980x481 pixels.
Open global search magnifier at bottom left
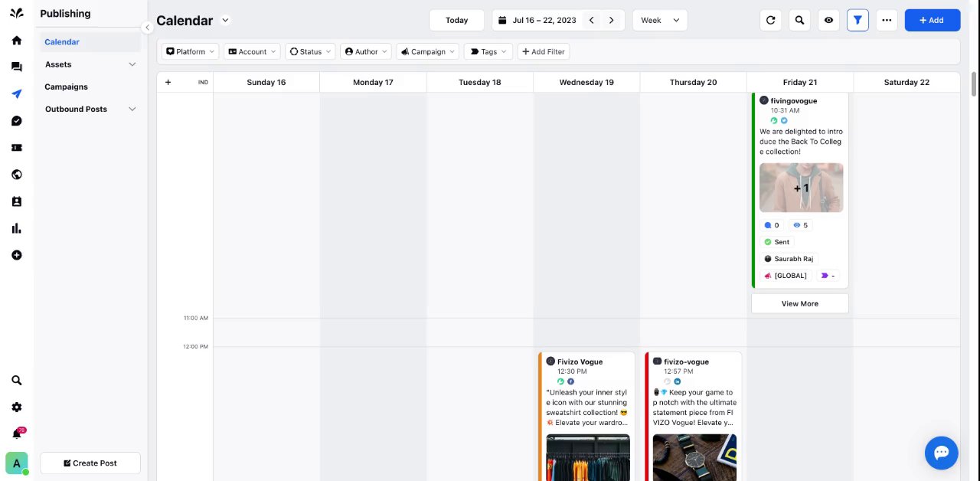[x=17, y=381]
